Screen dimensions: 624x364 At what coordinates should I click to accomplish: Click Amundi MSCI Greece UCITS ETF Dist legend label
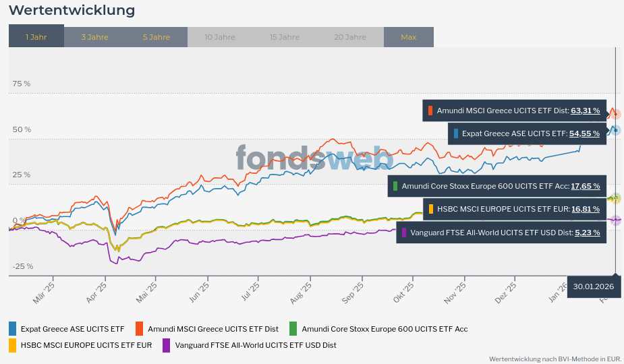point(213,329)
